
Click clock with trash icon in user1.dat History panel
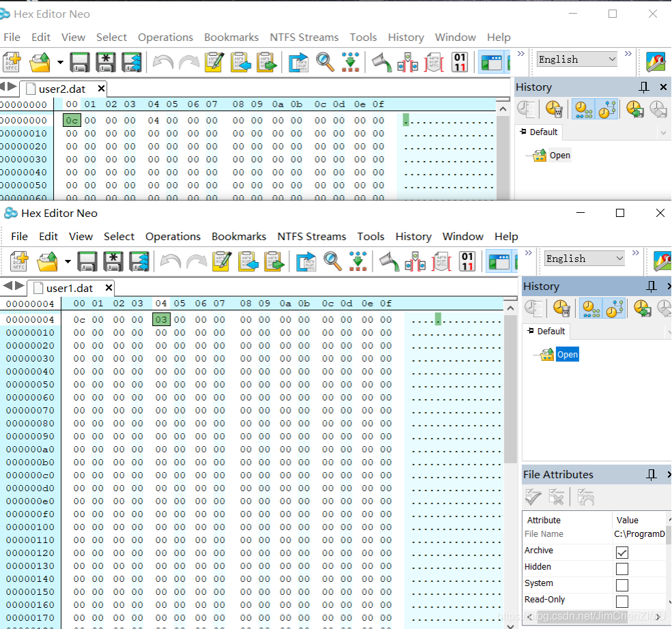point(561,308)
